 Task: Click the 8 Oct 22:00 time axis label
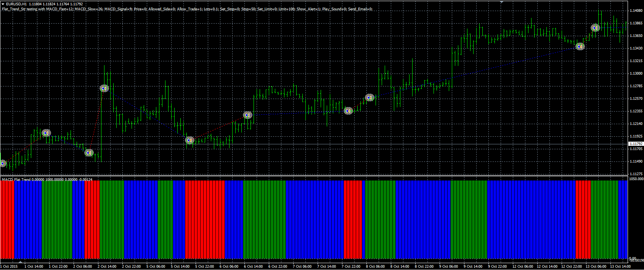[424, 267]
